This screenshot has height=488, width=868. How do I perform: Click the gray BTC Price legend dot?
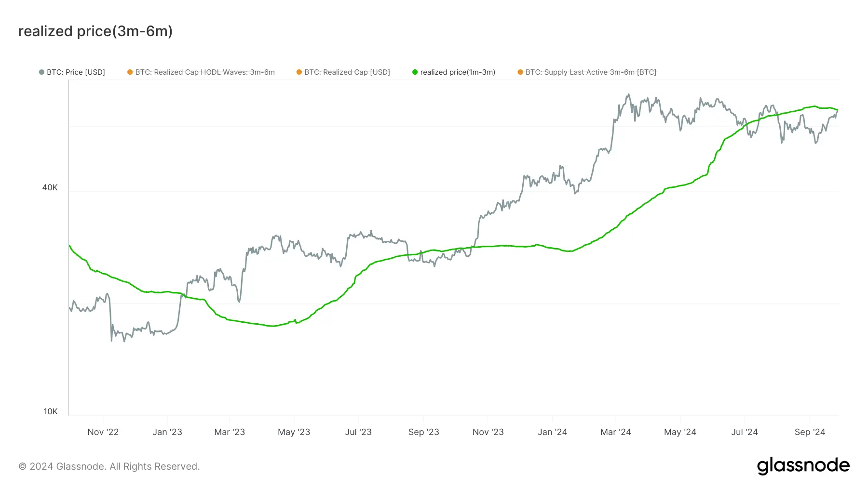click(x=41, y=72)
